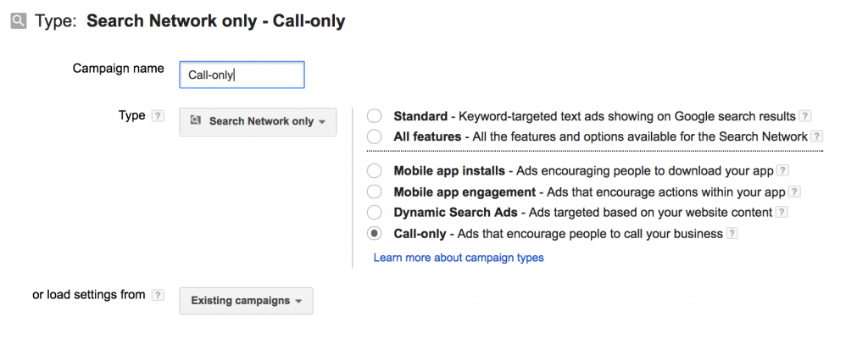The height and width of the screenshot is (350, 868).
Task: Click into the Campaign name field
Action: [x=242, y=75]
